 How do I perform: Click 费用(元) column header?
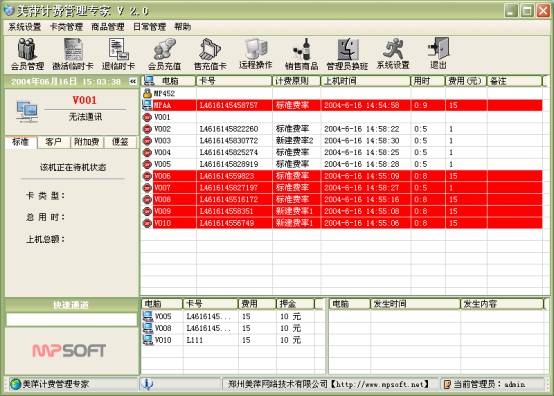[x=465, y=81]
